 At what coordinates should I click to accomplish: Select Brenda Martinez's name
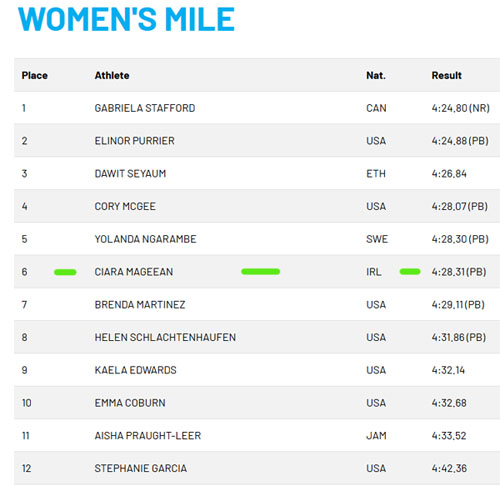point(140,304)
